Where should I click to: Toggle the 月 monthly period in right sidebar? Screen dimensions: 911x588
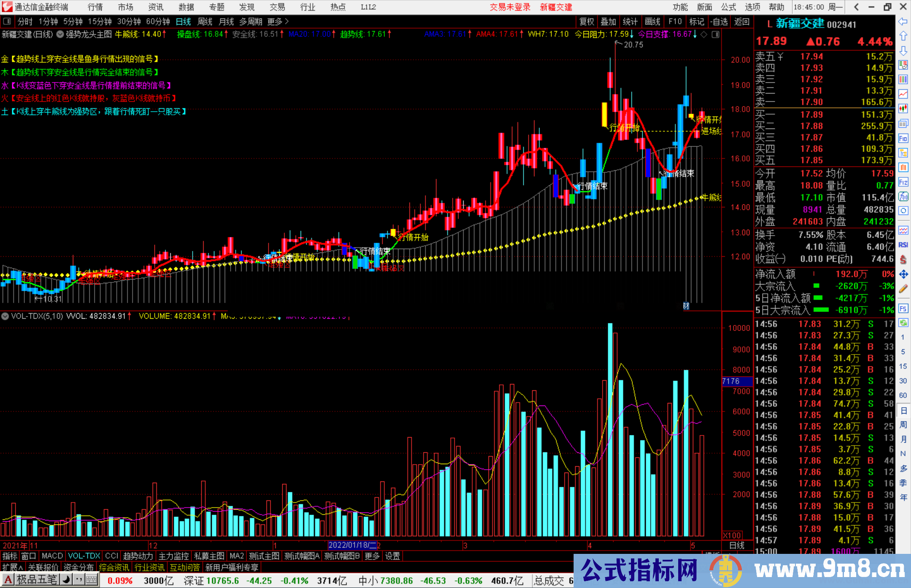[903, 439]
